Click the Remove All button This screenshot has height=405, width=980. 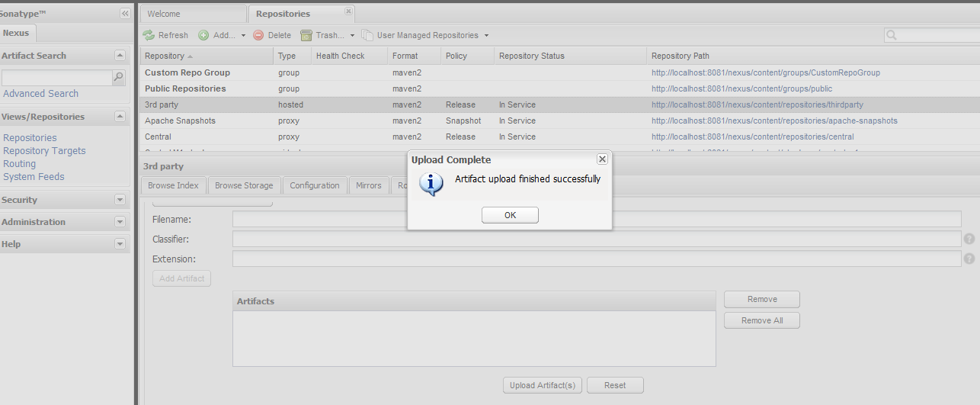tap(762, 320)
